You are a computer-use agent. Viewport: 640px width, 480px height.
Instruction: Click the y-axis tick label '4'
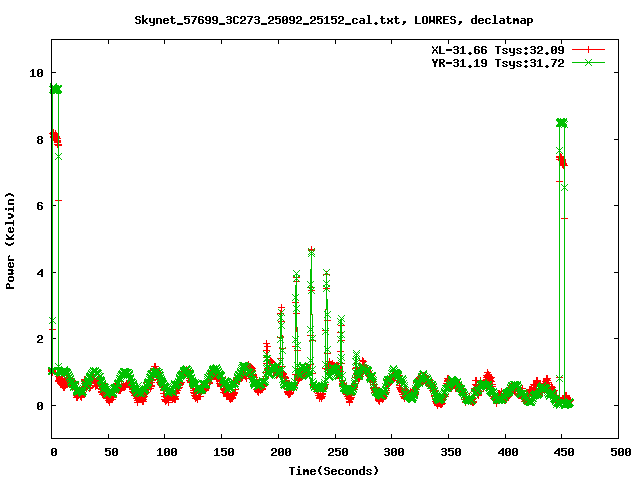pos(40,273)
